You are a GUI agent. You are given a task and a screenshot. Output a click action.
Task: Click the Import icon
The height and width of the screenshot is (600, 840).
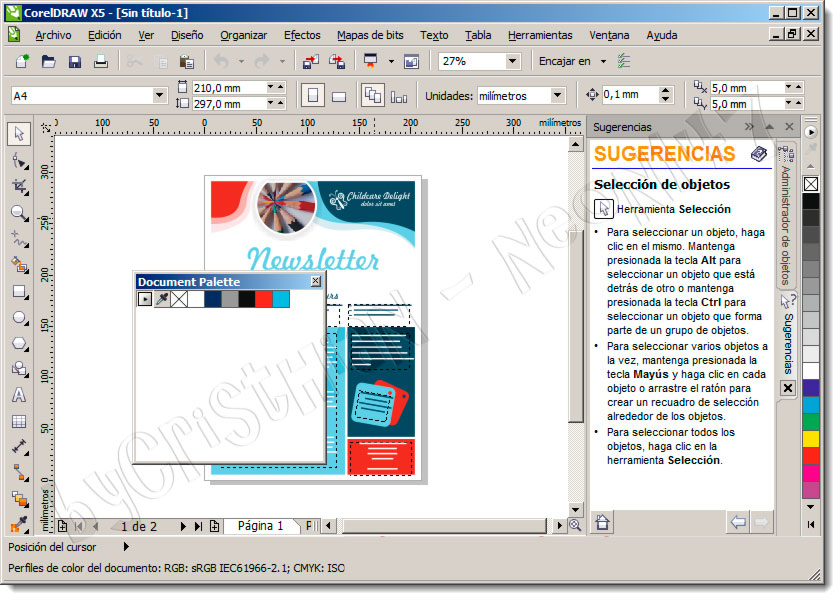[311, 62]
